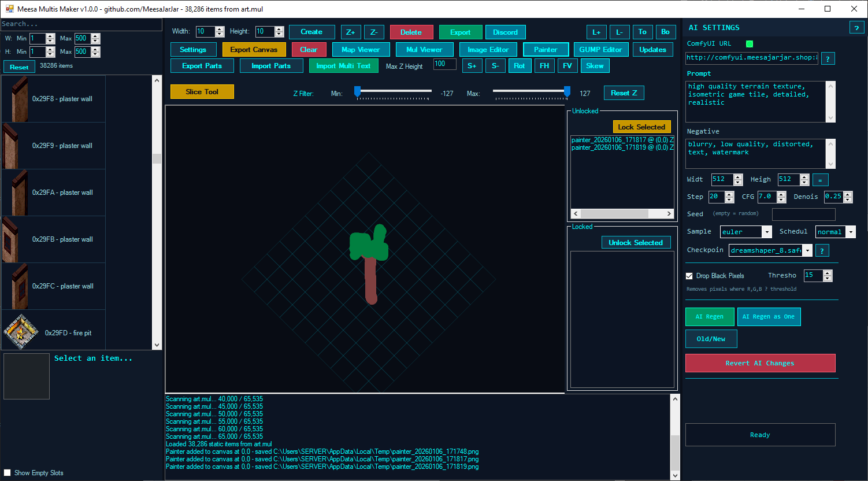The width and height of the screenshot is (868, 481).
Task: Click the FH flip horizontal button
Action: pos(544,66)
